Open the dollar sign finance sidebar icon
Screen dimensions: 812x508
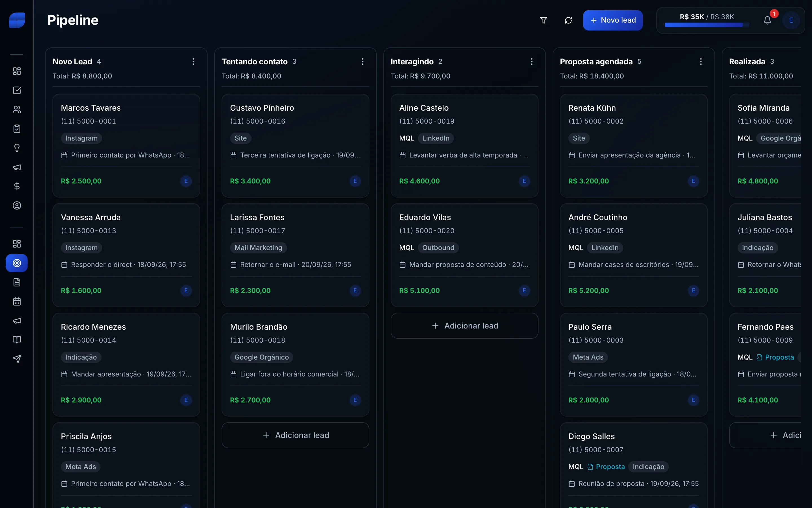click(17, 186)
